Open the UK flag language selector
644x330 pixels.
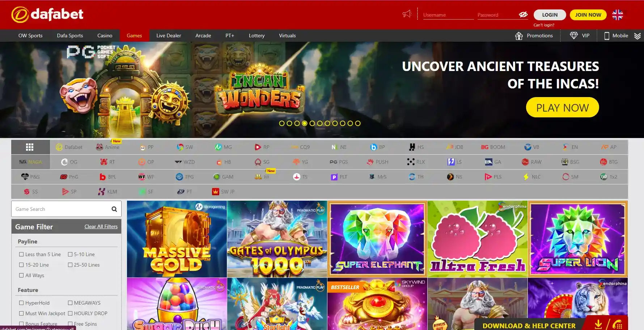coord(617,15)
